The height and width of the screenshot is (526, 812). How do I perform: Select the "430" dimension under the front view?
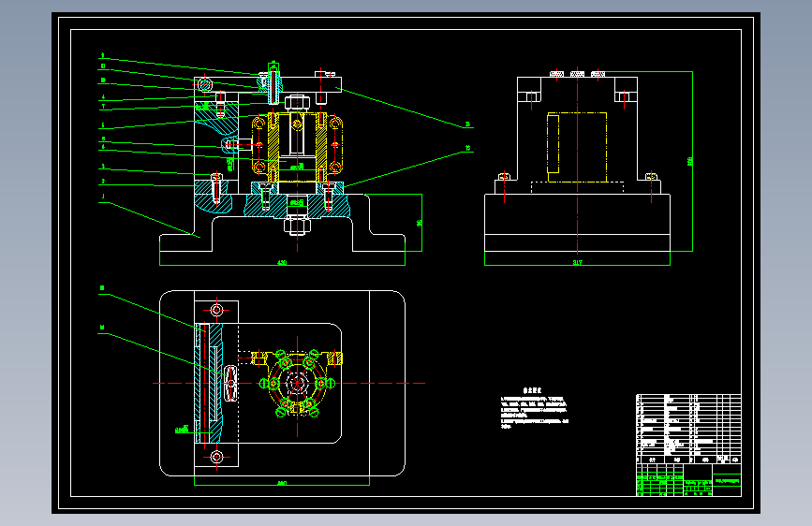(282, 262)
